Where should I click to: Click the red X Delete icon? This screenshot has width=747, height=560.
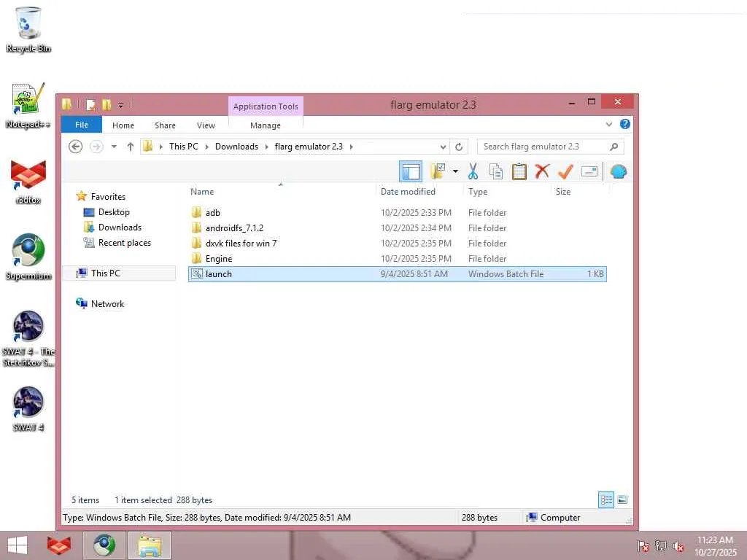pyautogui.click(x=542, y=171)
